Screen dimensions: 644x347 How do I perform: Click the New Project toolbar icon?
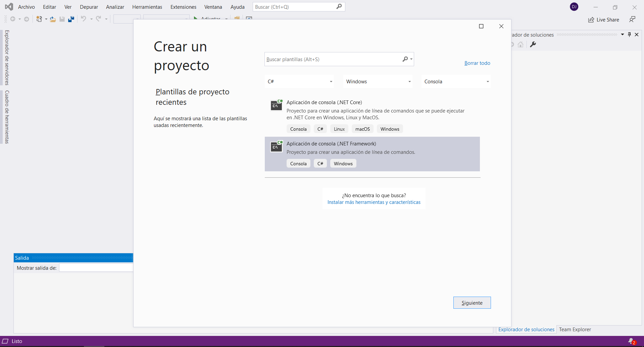click(x=39, y=19)
